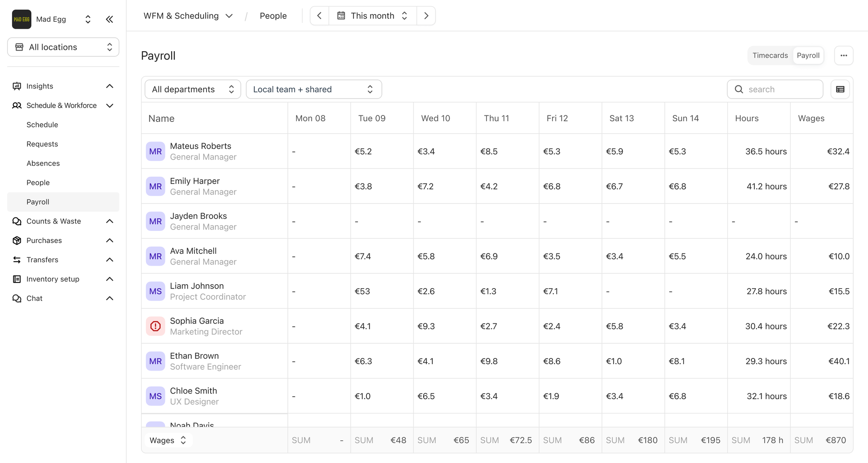
Task: Select Payroll in sidebar
Action: click(x=63, y=202)
